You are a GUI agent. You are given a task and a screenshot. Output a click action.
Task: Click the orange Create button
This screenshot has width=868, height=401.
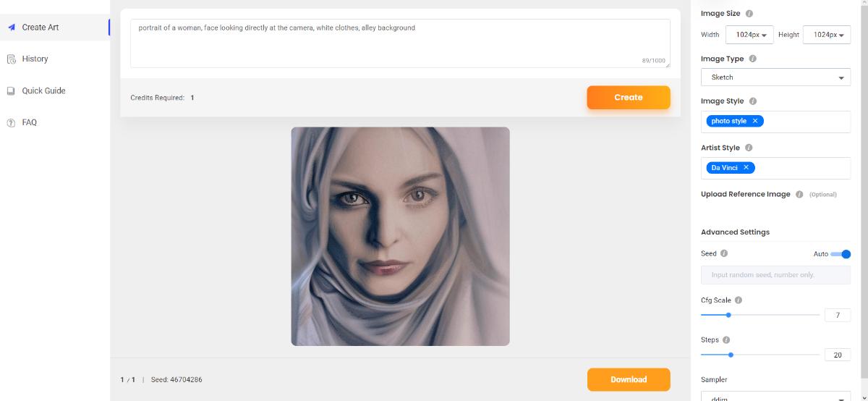629,97
